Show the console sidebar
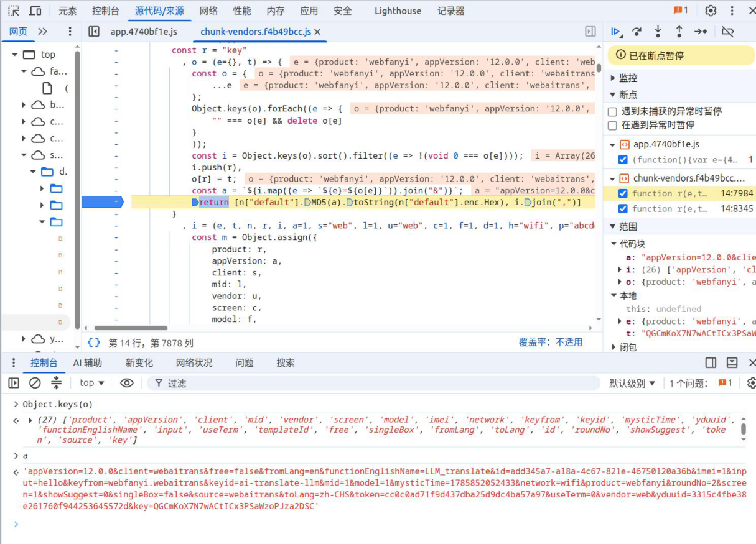The width and height of the screenshot is (756, 544). tap(14, 383)
